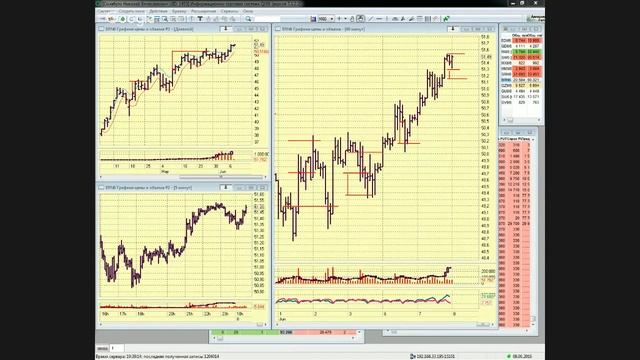Click the zoom magnifier icon in left toolbar group
Viewport: 640px width, 360px height.
tap(165, 19)
